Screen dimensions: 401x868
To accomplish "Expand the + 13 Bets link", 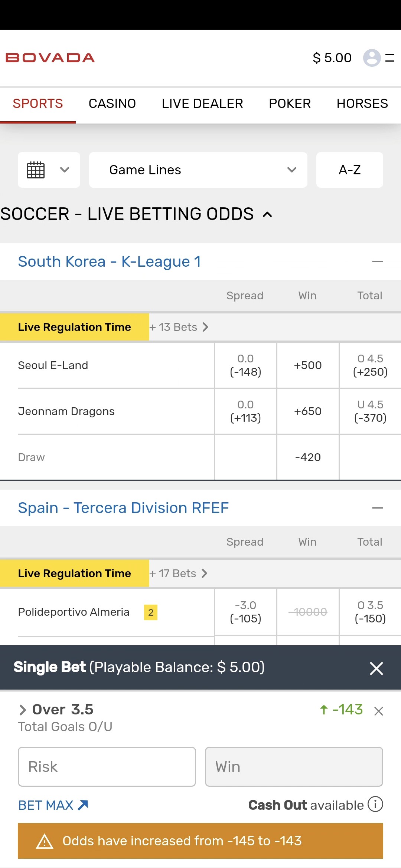I will pyautogui.click(x=179, y=327).
